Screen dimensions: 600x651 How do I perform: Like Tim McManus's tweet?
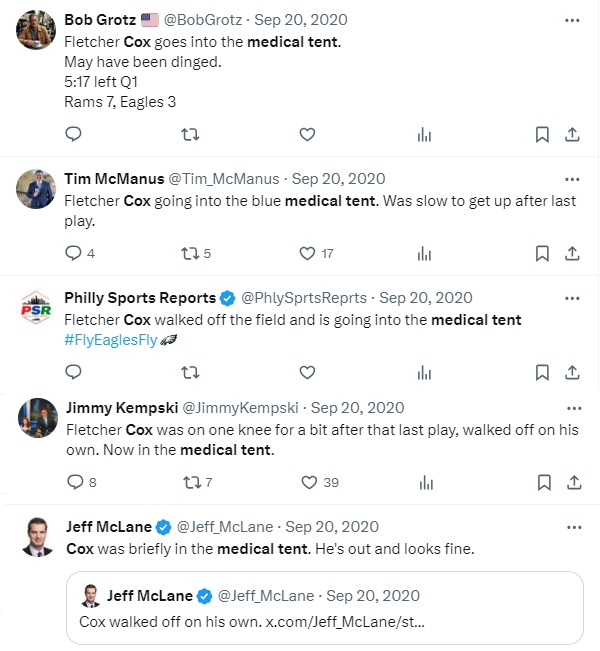[308, 253]
